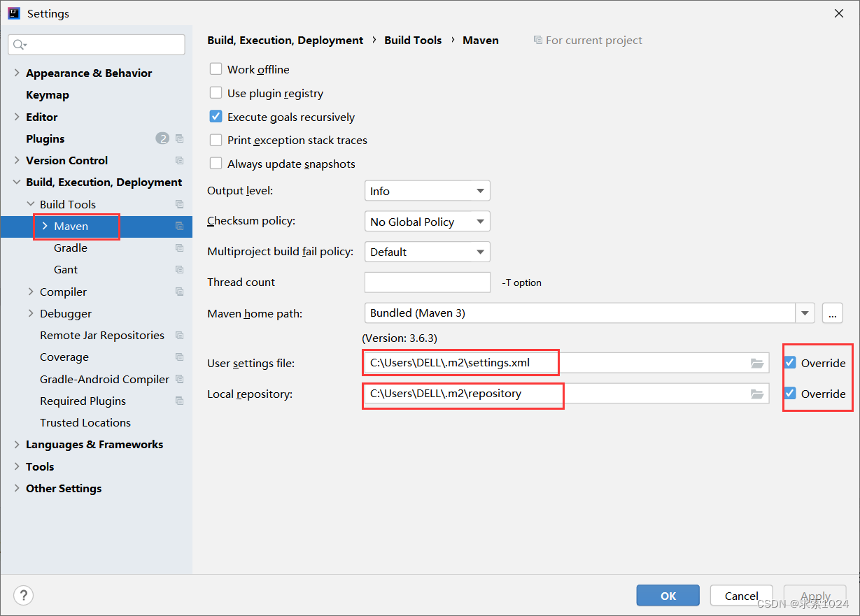Screen dimensions: 860x616
Task: Check Always update snapshots
Action: point(216,164)
